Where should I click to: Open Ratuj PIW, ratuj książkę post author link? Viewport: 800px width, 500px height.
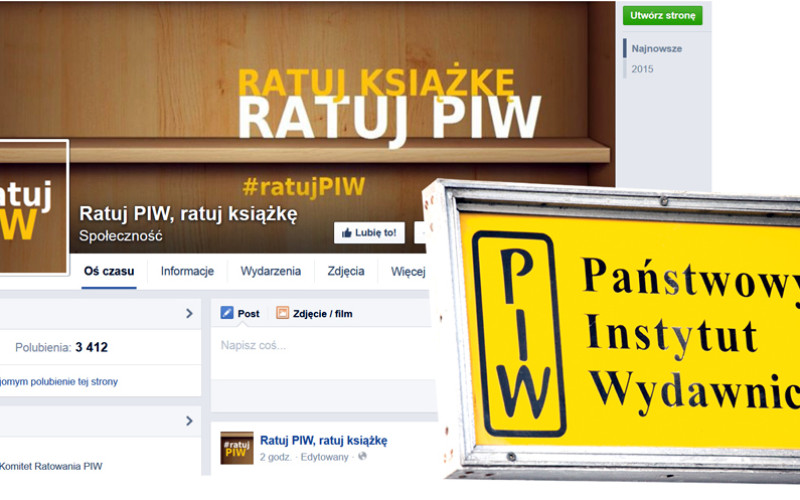point(323,440)
